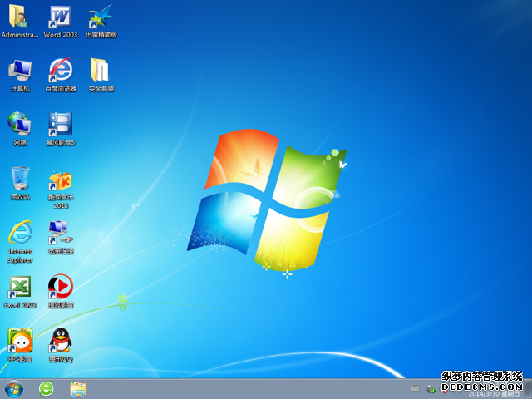The width and height of the screenshot is (532, 399).
Task: Click the Show Desktop strip at taskbar end
Action: point(528,389)
